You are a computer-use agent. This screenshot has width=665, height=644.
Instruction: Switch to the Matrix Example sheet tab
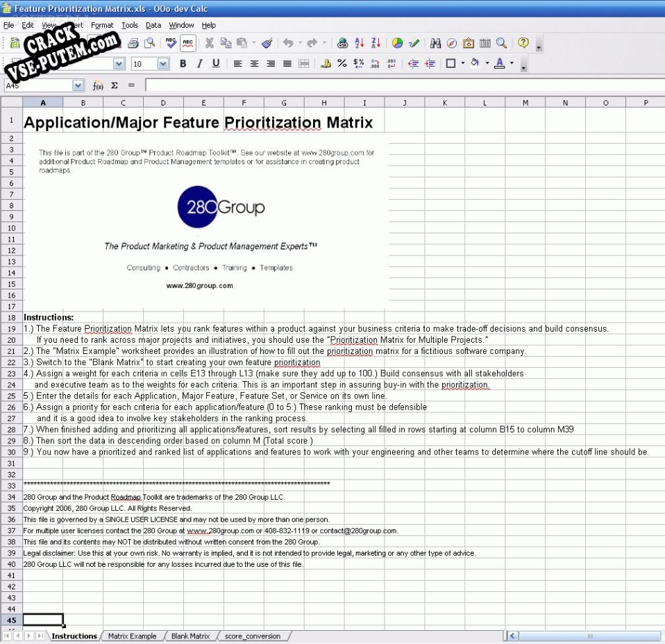(x=132, y=636)
